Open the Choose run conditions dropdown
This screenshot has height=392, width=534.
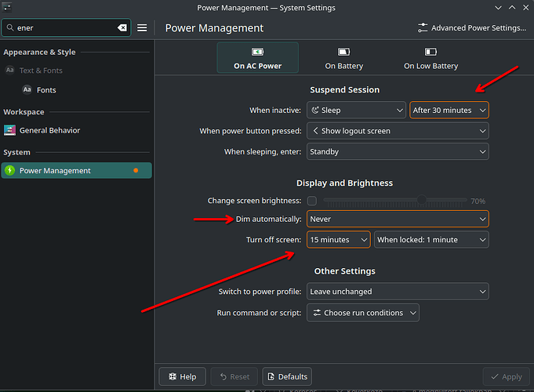coord(363,313)
